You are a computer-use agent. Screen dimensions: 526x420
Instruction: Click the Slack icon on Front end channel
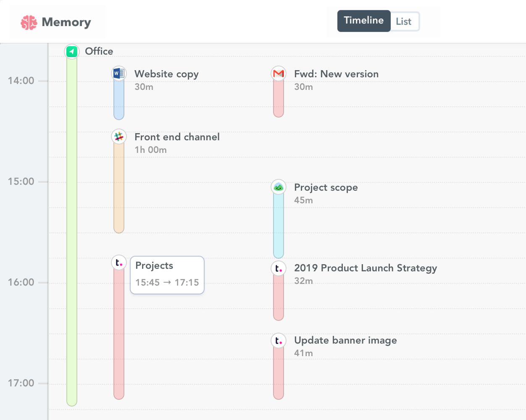tap(119, 136)
